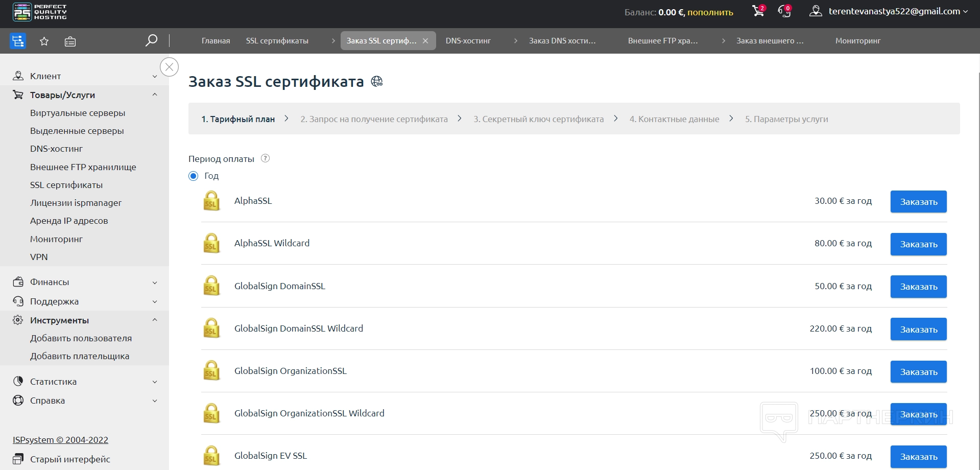Click the GlobalSign DomainSSL padlock icon
This screenshot has height=470, width=980.
coord(211,286)
